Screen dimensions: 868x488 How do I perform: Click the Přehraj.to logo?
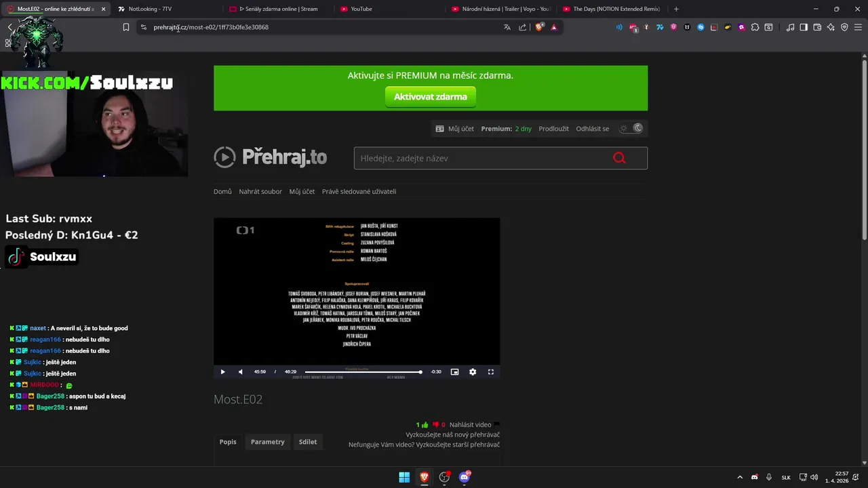click(x=271, y=157)
